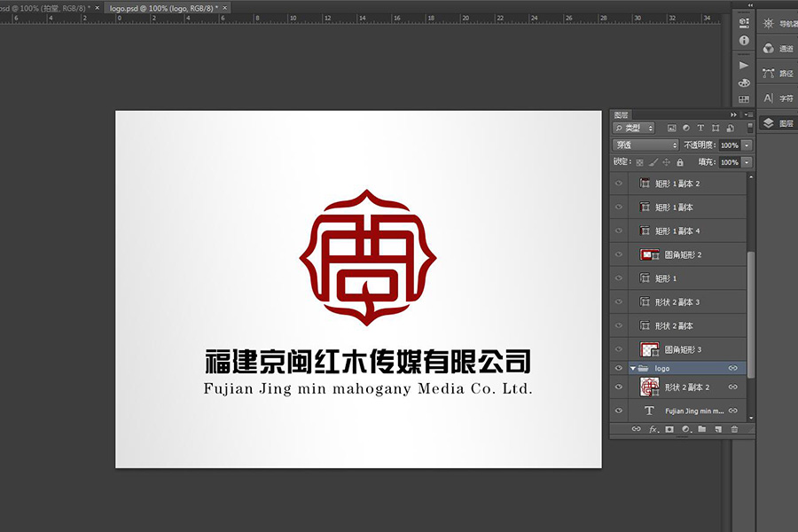798x532 pixels.
Task: Open the Paths panel icon
Action: (x=768, y=74)
